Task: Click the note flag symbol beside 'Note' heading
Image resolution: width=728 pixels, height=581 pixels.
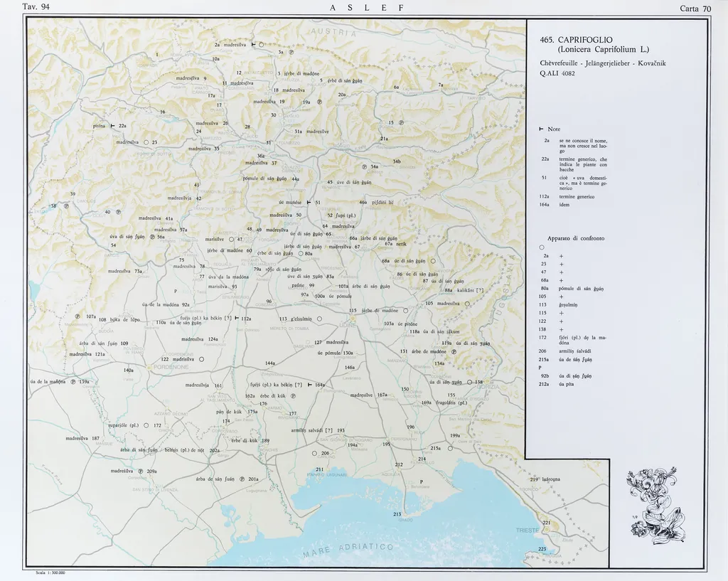Action: (x=542, y=129)
